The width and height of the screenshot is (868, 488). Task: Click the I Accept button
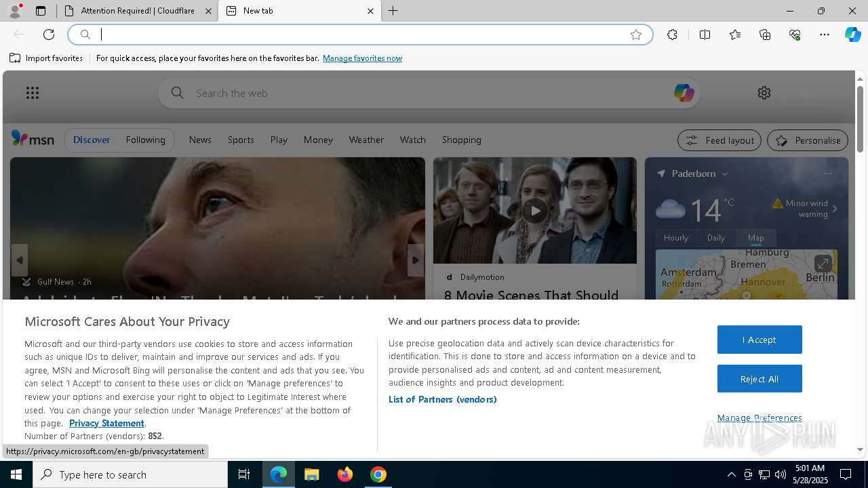759,340
